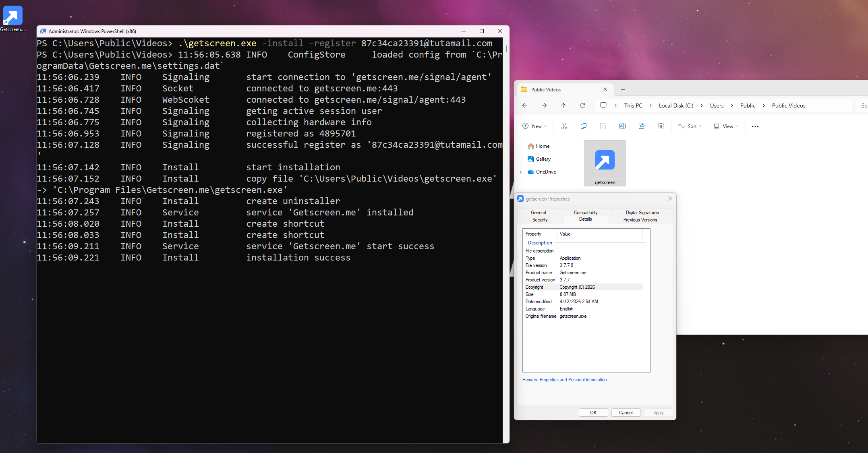868x453 pixels.
Task: Click the Cut scissors icon in Explorer toolbar
Action: [x=564, y=126]
